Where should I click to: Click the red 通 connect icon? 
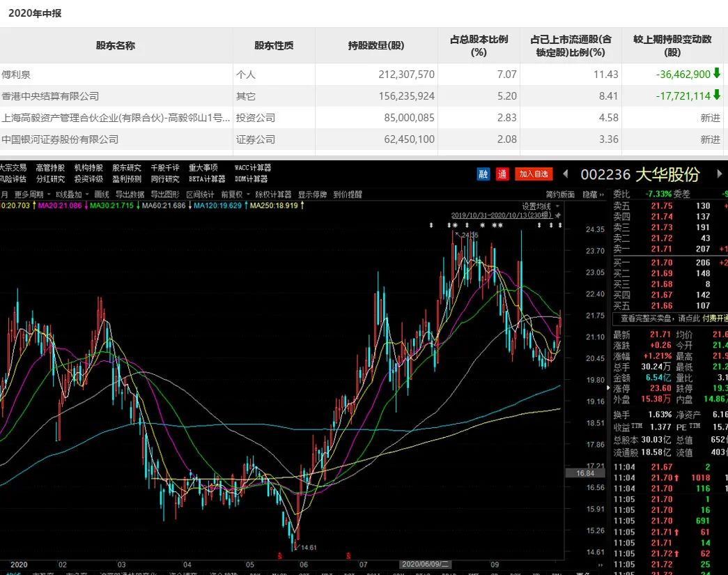pyautogui.click(x=503, y=174)
